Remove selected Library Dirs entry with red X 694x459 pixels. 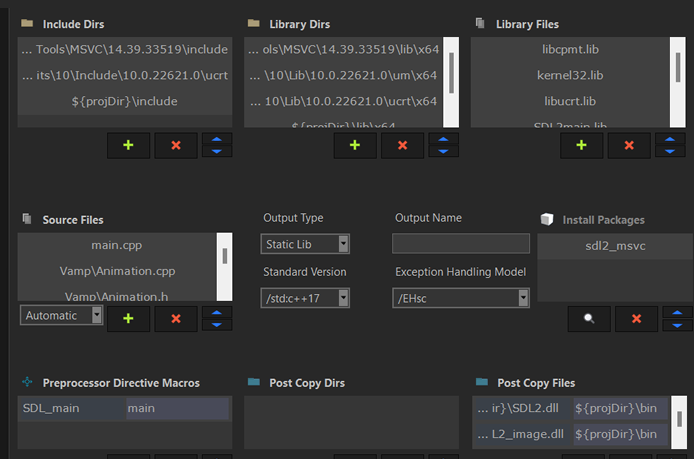pyautogui.click(x=402, y=145)
